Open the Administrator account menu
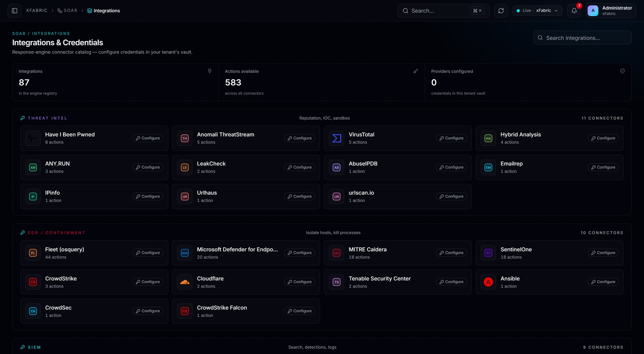This screenshot has width=644, height=354. pyautogui.click(x=611, y=11)
